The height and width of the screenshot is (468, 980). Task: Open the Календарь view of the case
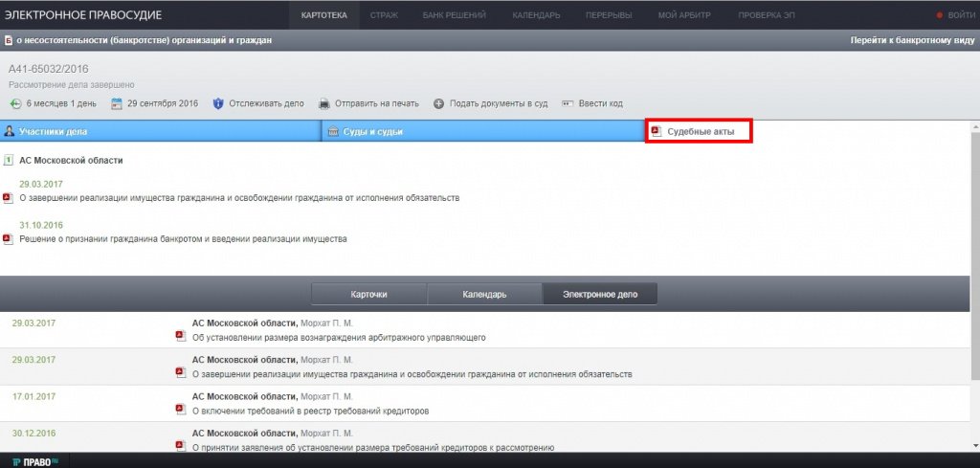(x=483, y=294)
